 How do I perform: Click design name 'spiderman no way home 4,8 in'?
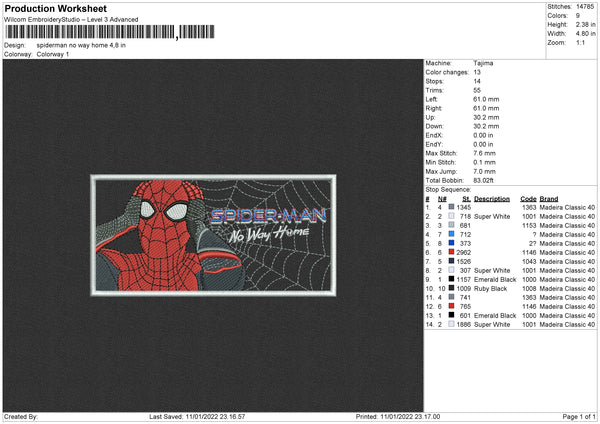click(81, 45)
